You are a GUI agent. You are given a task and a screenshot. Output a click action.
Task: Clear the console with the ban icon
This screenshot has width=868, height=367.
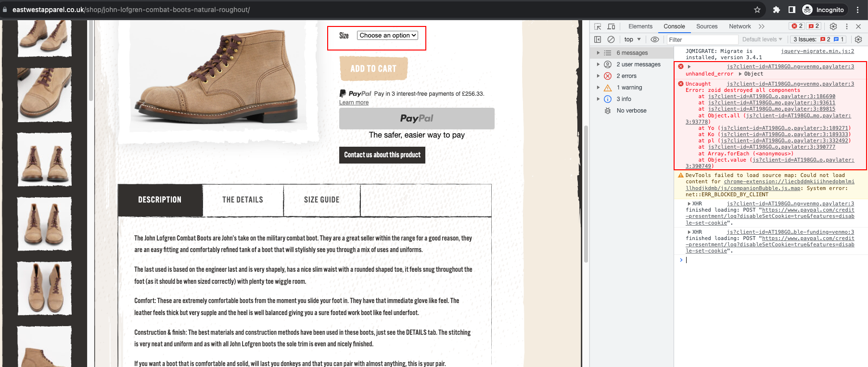click(x=611, y=39)
